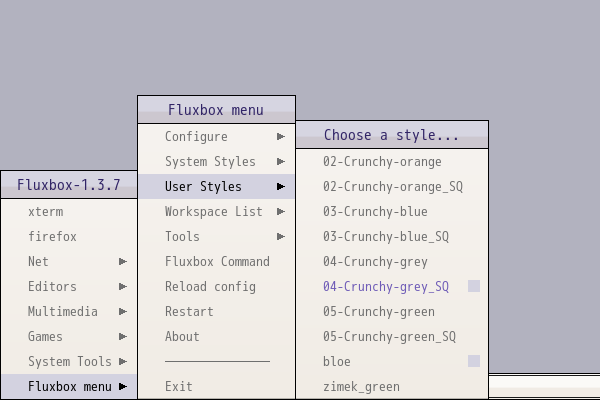Screen dimensions: 600x400
Task: Open the System Tools submenu entry
Action: 69,361
